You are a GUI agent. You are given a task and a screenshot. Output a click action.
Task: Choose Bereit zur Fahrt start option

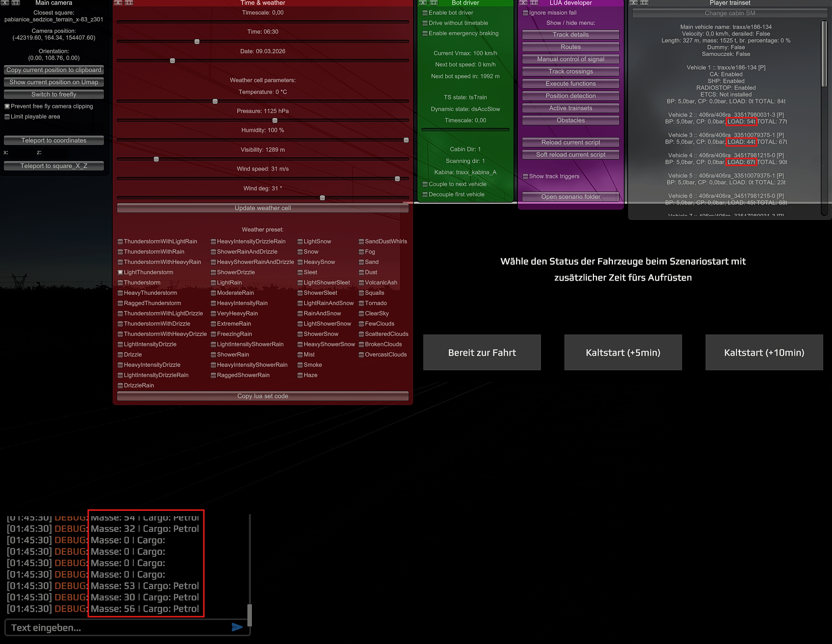tap(482, 353)
